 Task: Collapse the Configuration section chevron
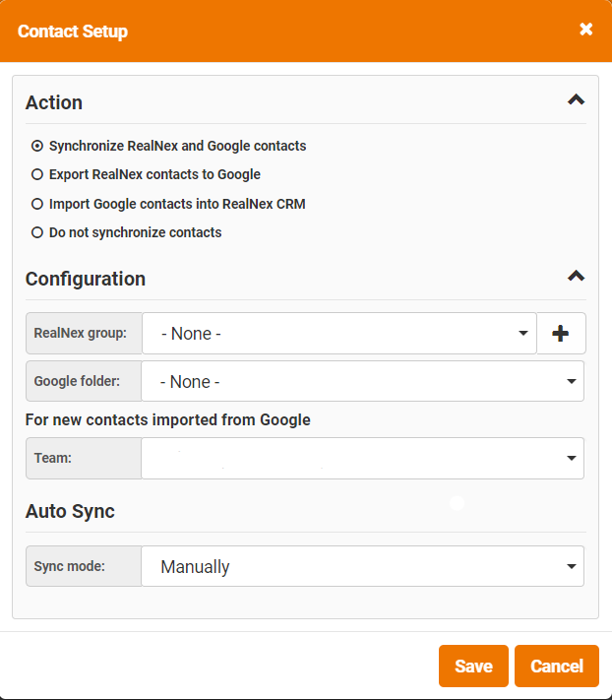point(576,276)
